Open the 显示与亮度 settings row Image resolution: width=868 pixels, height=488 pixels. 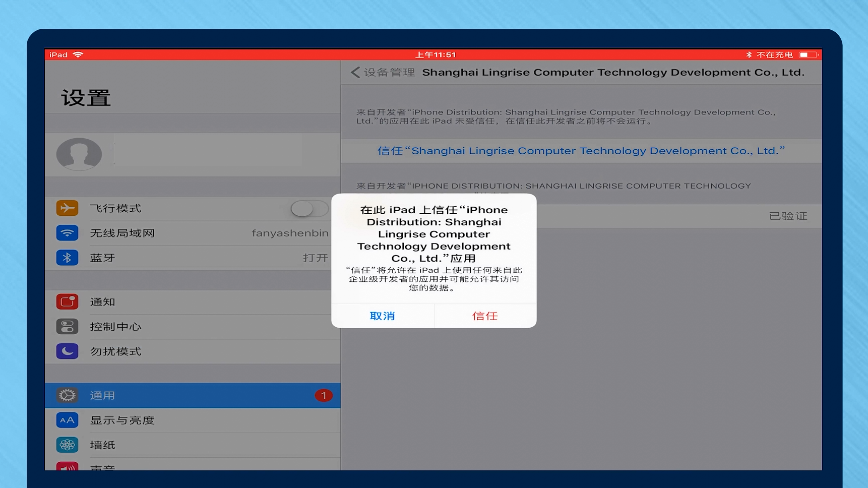pyautogui.click(x=193, y=420)
